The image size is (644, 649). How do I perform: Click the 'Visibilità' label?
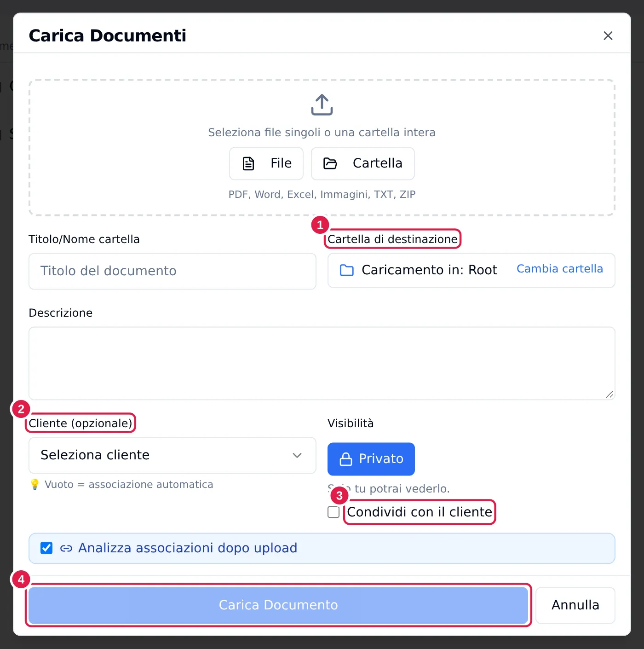pos(351,423)
